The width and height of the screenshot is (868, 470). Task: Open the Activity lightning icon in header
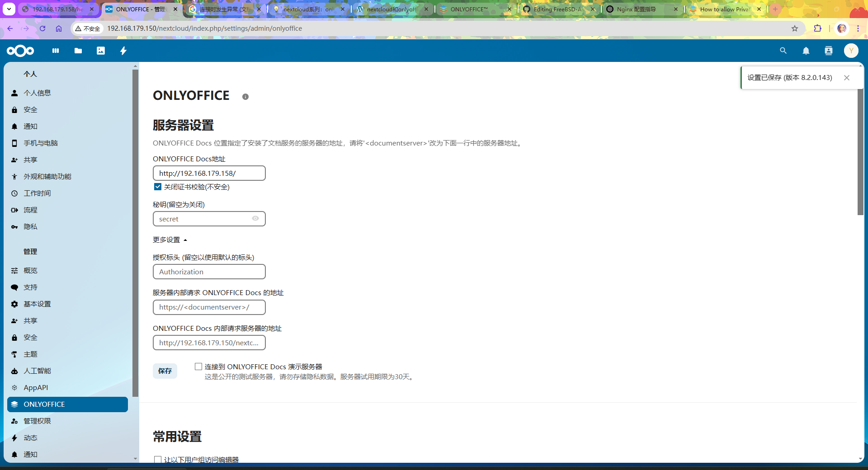click(x=123, y=51)
